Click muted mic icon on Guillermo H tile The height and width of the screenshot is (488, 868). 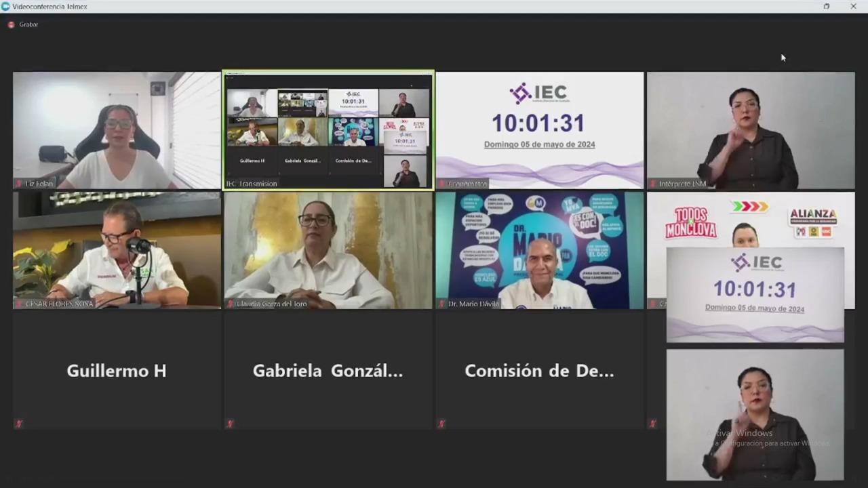tap(19, 424)
